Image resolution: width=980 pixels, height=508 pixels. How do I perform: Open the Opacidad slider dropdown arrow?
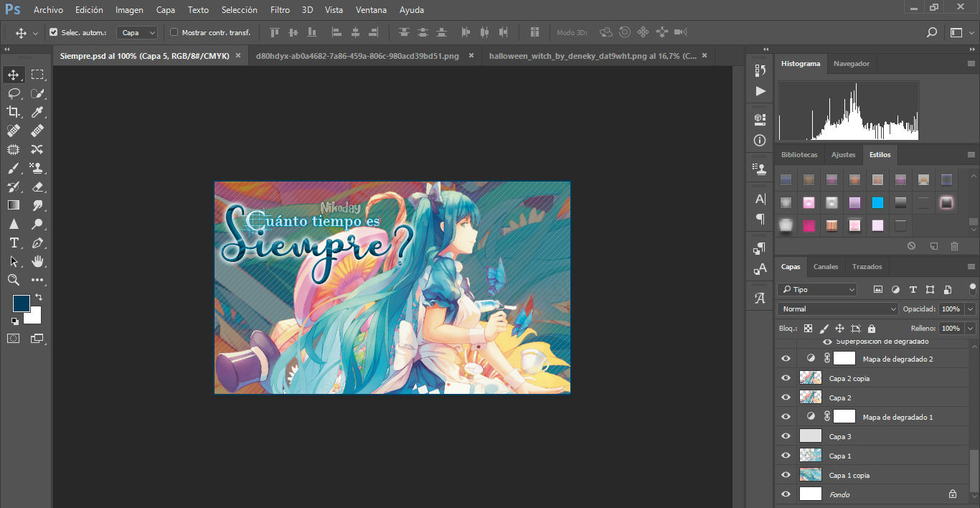pos(971,309)
